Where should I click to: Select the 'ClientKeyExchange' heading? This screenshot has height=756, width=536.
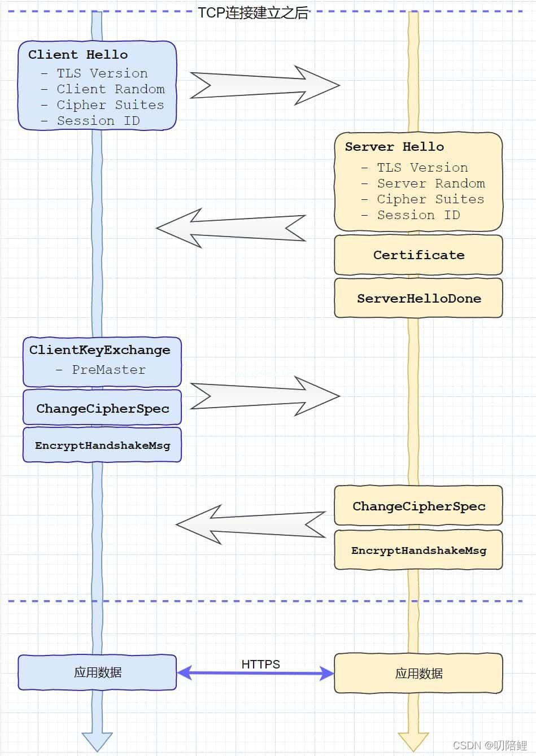pos(100,350)
